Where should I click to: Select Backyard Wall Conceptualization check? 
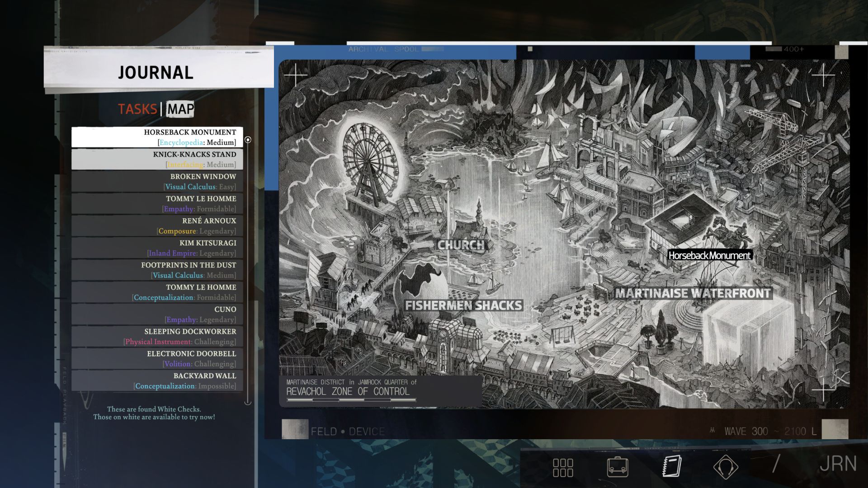[x=157, y=380]
